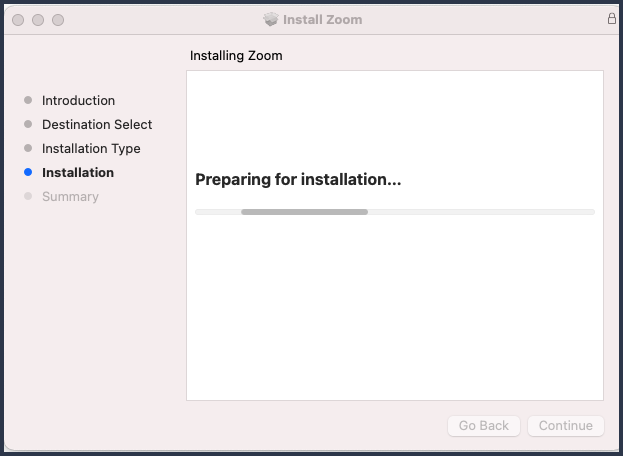623x456 pixels.
Task: Click the Destination Select step bullet
Action: coord(28,124)
